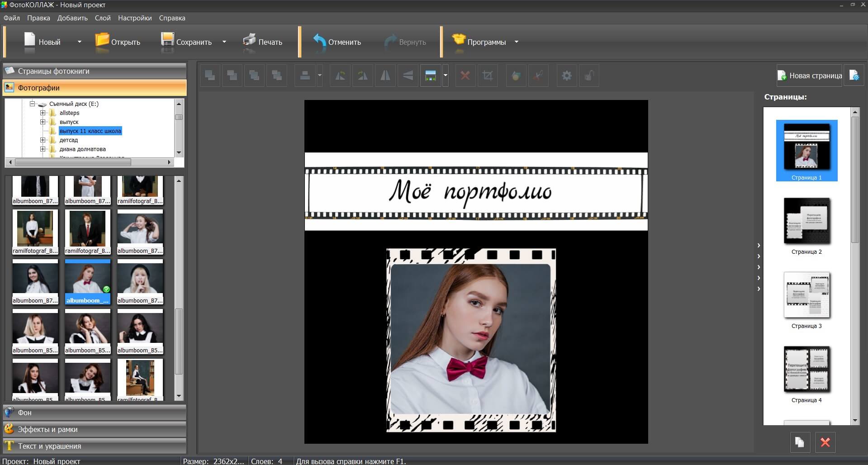
Task: Rotate selection left icon
Action: pos(340,76)
